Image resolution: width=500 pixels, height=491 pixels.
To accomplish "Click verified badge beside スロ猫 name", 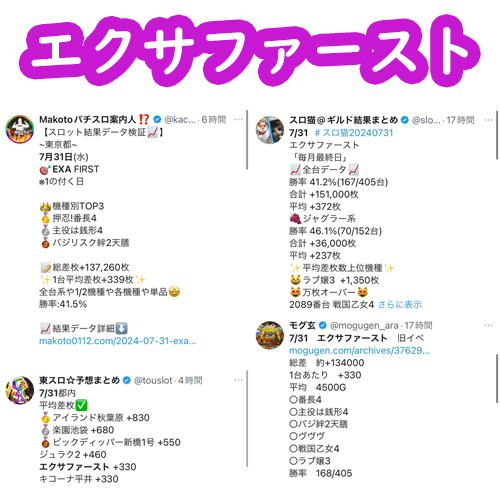I will 405,120.
